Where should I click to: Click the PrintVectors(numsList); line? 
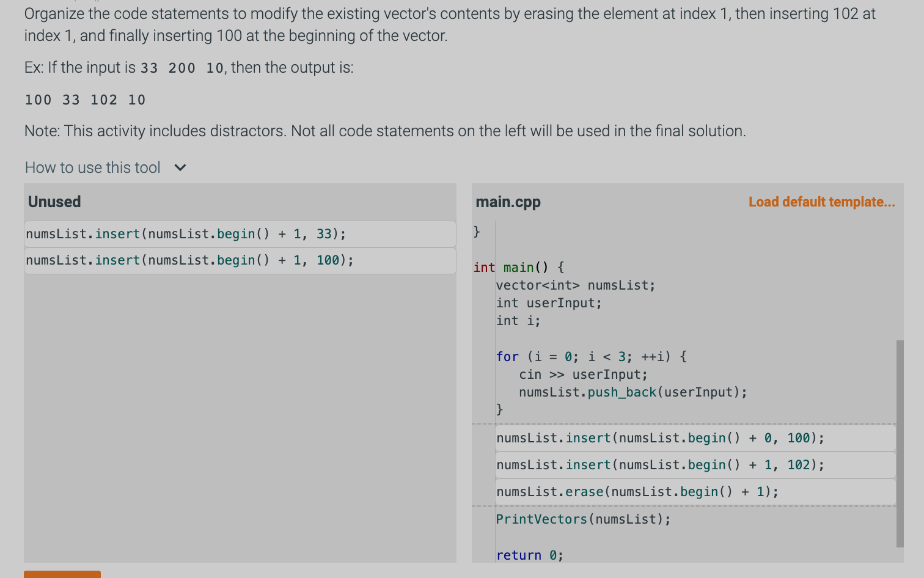pyautogui.click(x=583, y=519)
